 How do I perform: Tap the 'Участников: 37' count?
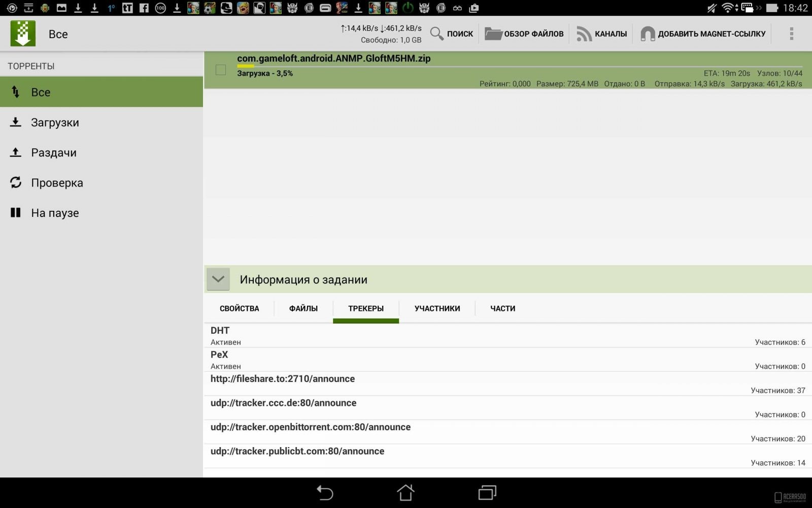click(x=778, y=390)
